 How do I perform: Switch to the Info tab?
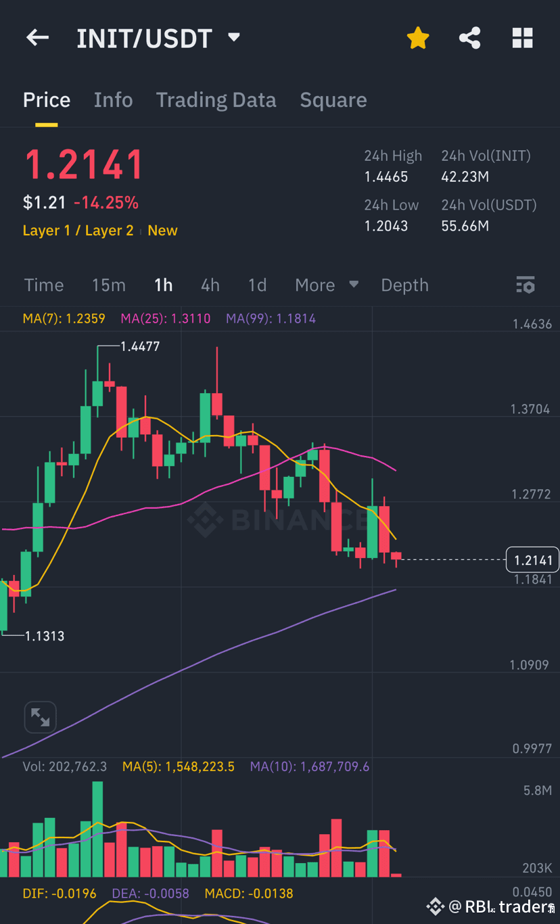(113, 100)
